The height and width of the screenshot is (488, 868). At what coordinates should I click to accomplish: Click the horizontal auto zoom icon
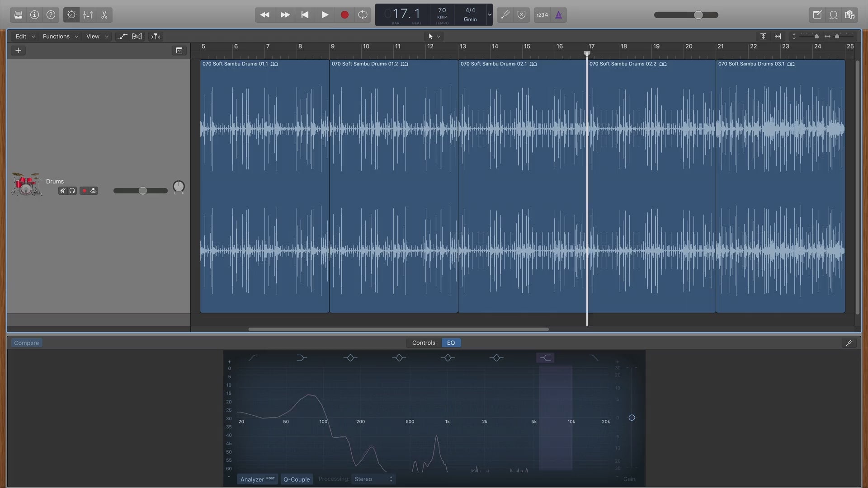[778, 36]
